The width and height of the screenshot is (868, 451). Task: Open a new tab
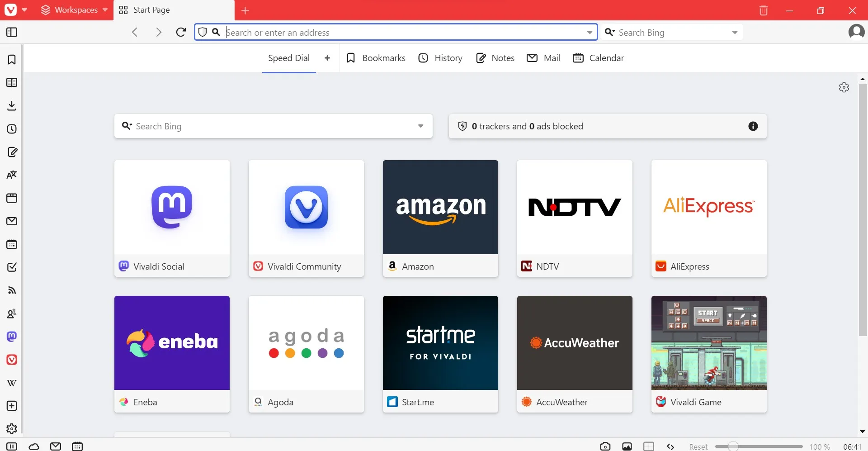click(x=245, y=10)
